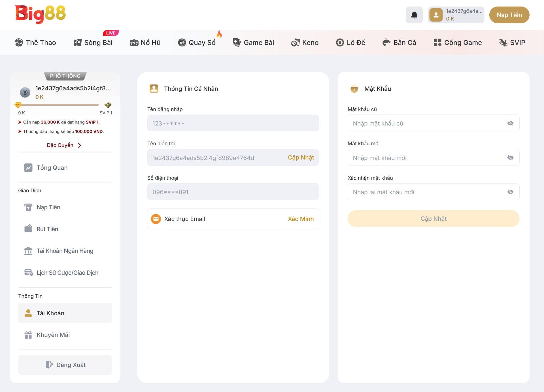Click the Bắn Cá fish icon

click(386, 42)
